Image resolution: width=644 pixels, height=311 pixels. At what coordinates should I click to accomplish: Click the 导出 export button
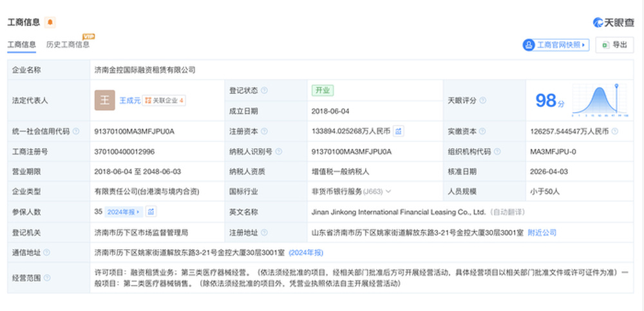614,45
